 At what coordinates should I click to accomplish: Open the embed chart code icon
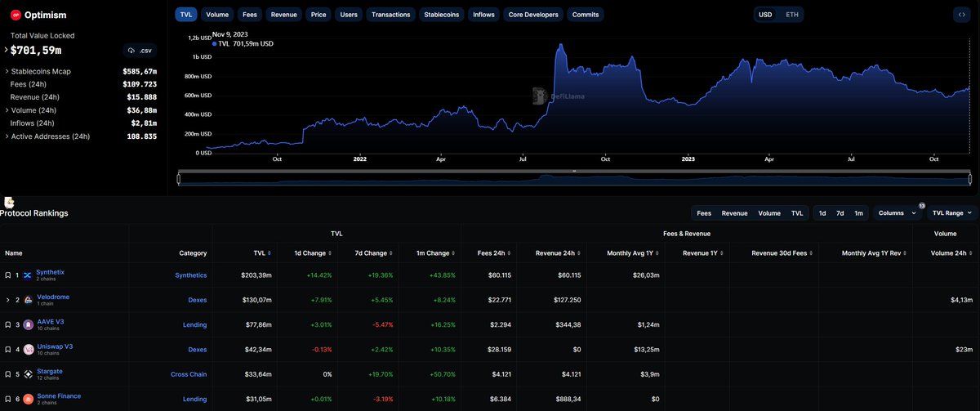pyautogui.click(x=963, y=15)
